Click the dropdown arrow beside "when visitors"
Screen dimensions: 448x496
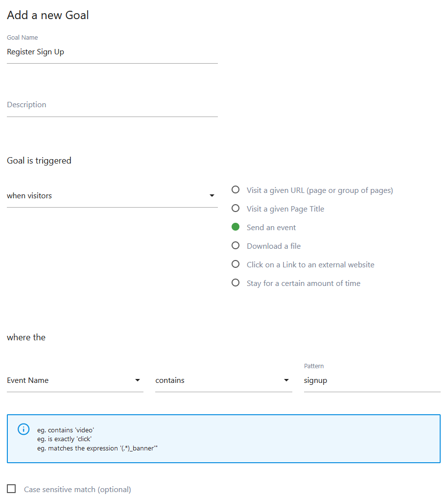pos(212,195)
